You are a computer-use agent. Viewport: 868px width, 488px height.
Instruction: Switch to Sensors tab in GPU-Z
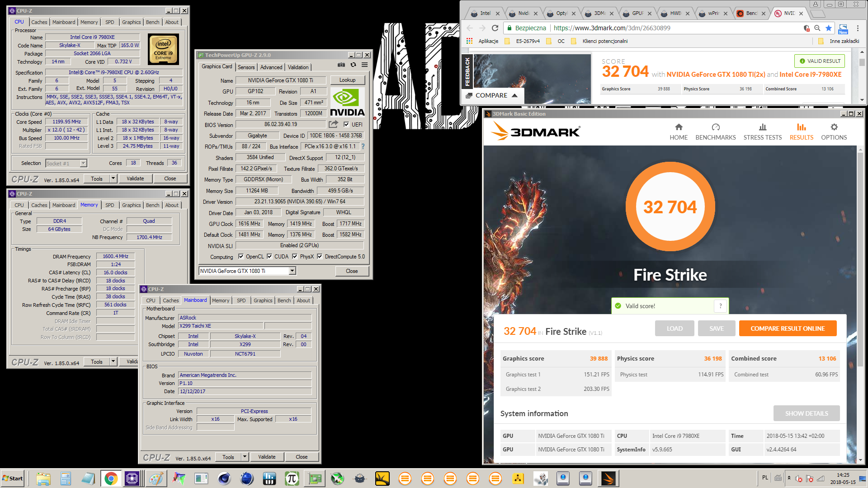[x=246, y=67]
